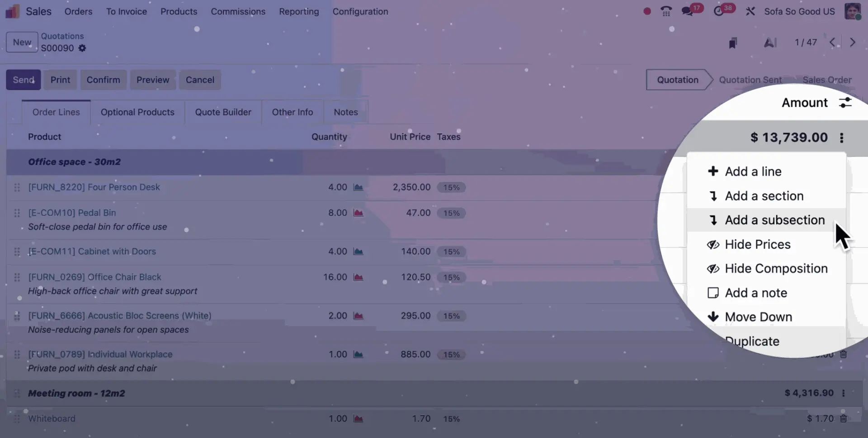Image resolution: width=868 pixels, height=438 pixels.
Task: Go to the next record arrow
Action: [x=853, y=42]
